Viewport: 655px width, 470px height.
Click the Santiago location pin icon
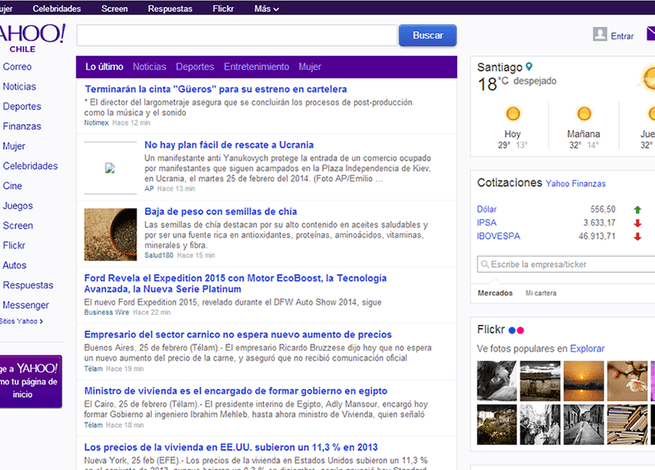(x=529, y=66)
